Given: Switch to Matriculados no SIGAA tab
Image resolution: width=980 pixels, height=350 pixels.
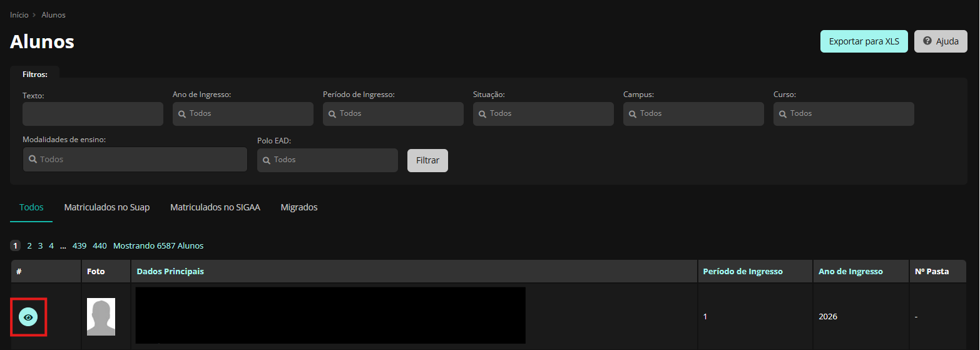Looking at the screenshot, I should click(x=215, y=207).
